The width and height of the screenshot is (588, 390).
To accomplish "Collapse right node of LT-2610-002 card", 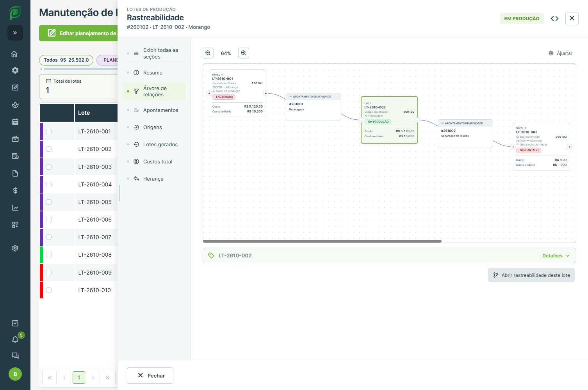I will [x=417, y=120].
